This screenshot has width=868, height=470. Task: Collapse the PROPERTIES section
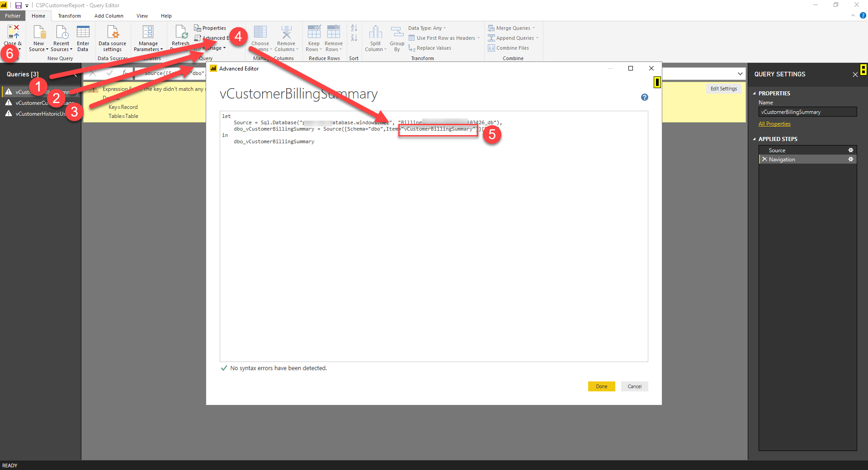tap(754, 94)
